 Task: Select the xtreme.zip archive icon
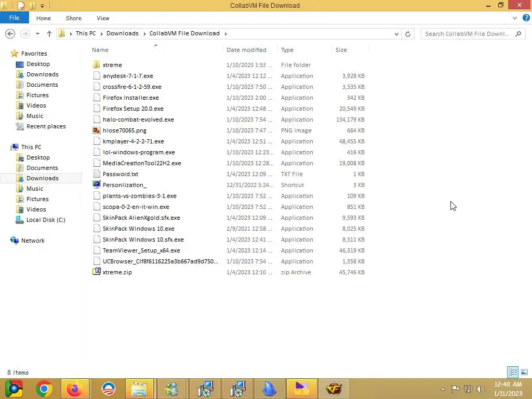(96, 272)
